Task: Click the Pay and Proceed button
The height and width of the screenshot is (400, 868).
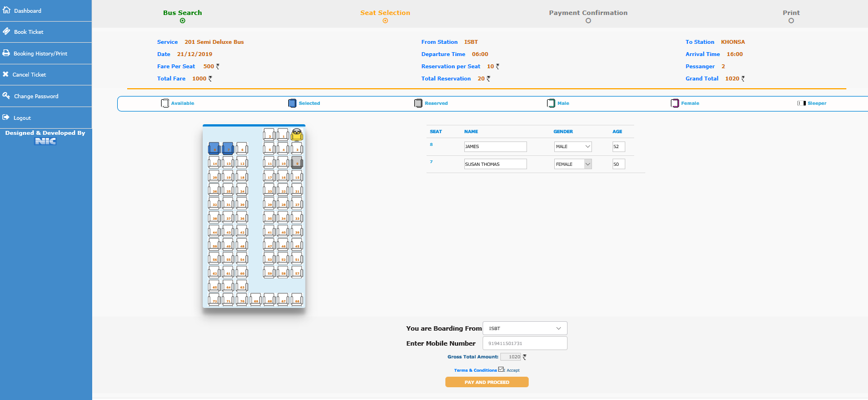Action: coord(486,382)
